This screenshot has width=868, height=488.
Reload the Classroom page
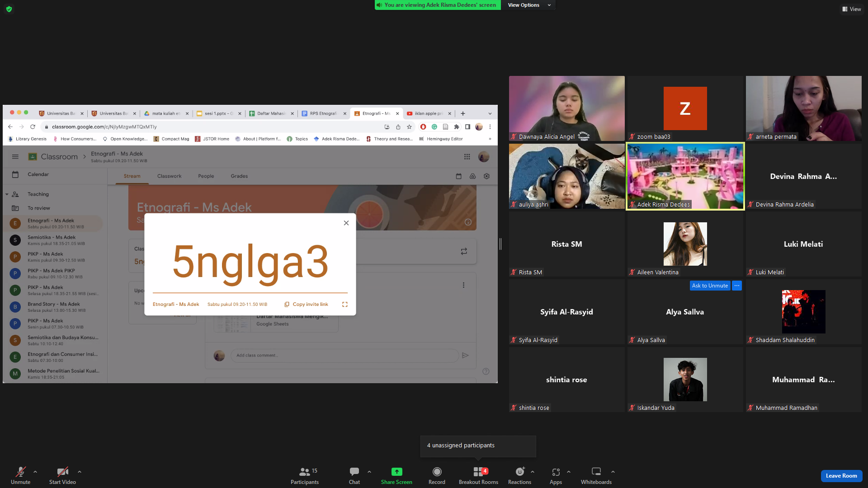click(33, 127)
